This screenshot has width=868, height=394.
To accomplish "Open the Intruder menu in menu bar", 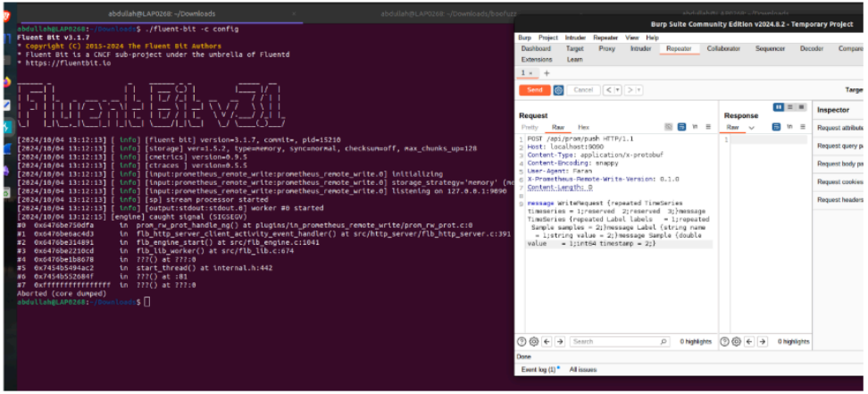I will click(576, 38).
